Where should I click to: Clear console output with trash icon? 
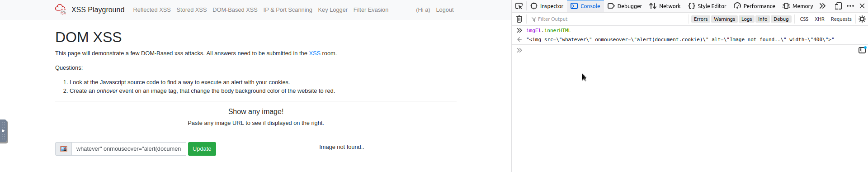coord(519,19)
